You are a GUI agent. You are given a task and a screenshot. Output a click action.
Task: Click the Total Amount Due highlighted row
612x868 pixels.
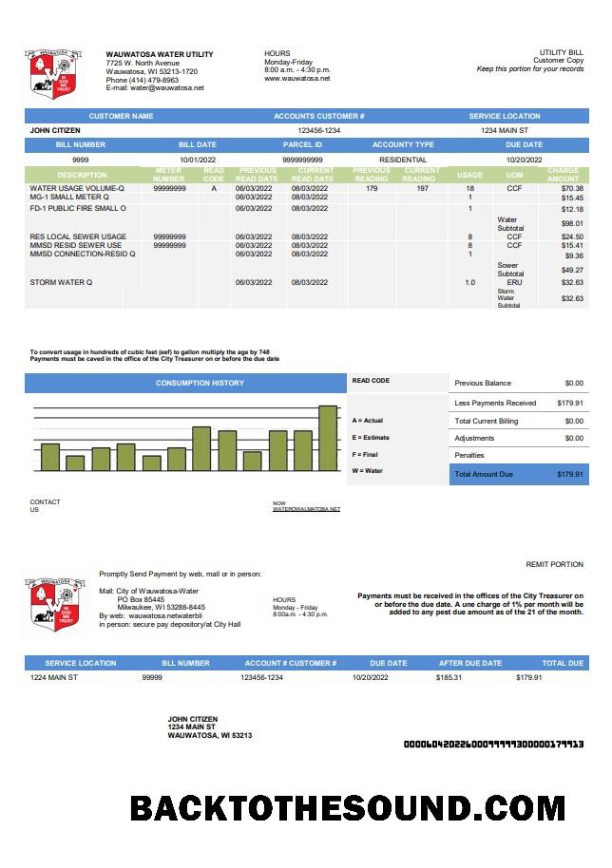[519, 475]
